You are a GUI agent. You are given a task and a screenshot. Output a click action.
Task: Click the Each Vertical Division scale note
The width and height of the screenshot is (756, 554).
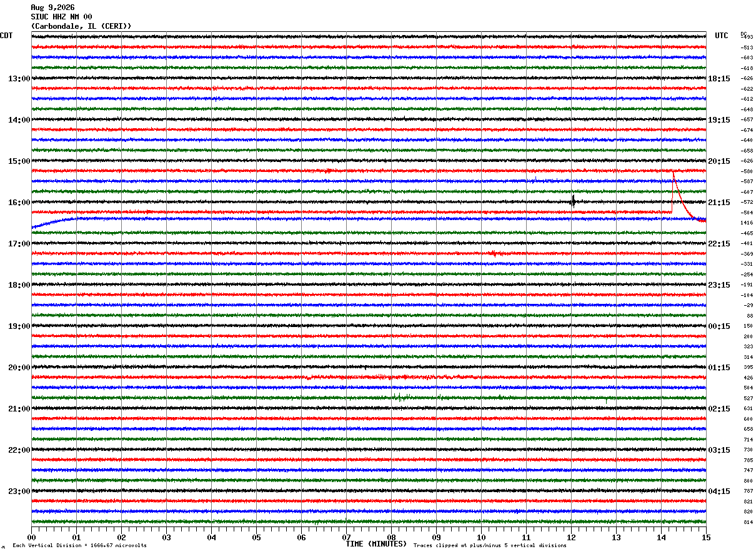79,545
